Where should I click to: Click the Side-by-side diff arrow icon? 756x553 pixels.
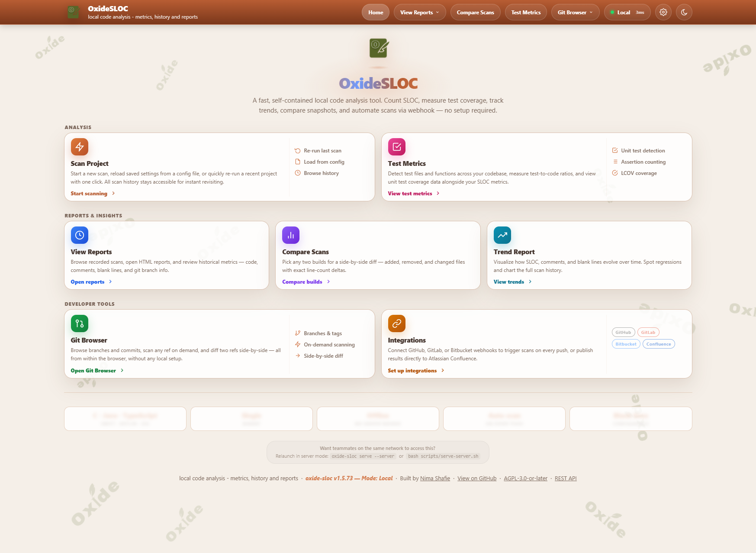(298, 356)
